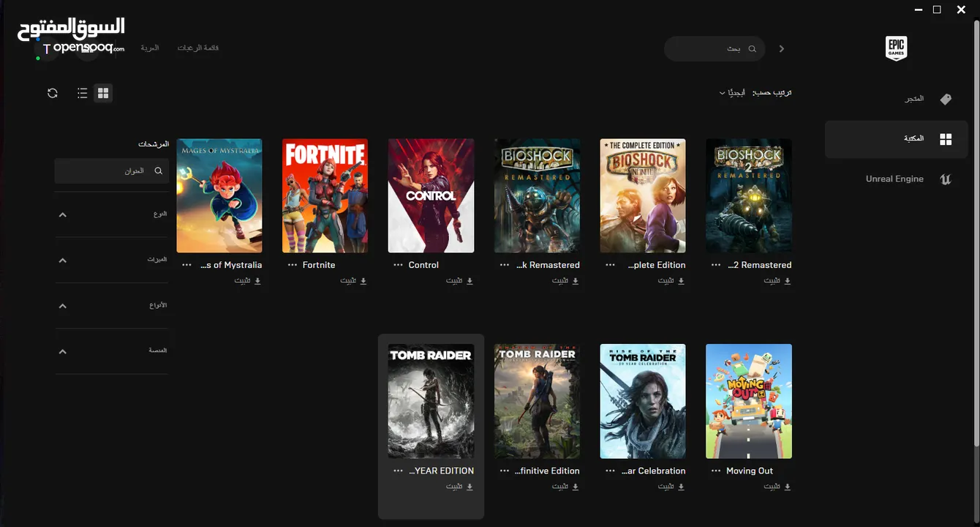Click into the top search field بحث
Viewport: 980px width, 527px height.
pyautogui.click(x=715, y=48)
